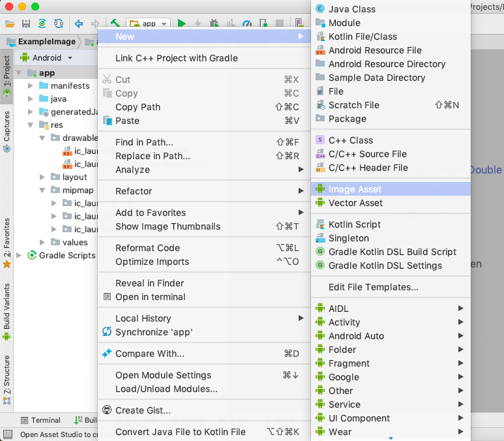Choose Show Image Thumbnails
The width and height of the screenshot is (504, 441).
pyautogui.click(x=204, y=226)
